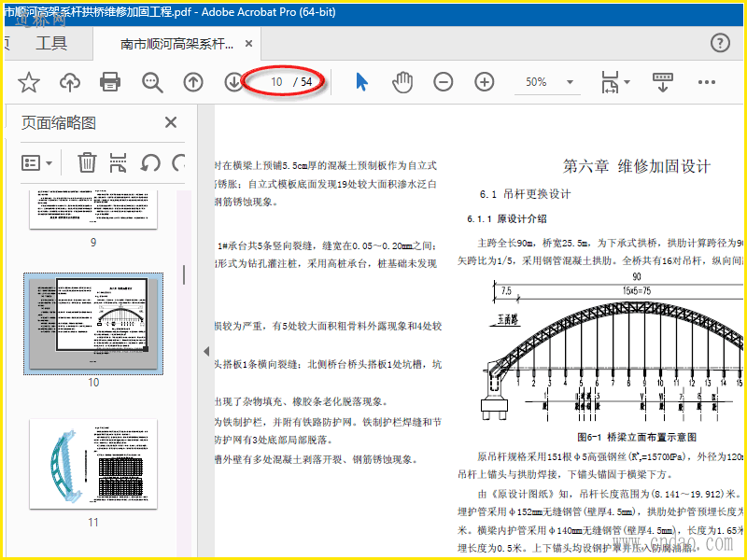The width and height of the screenshot is (747, 560).
Task: Show more tools via ellipsis
Action: [706, 82]
